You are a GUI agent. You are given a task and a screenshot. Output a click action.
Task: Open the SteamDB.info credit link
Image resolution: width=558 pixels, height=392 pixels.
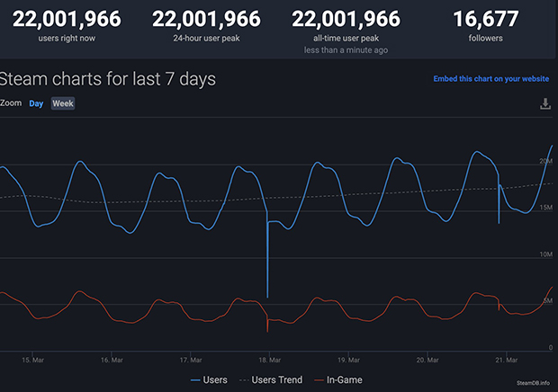[x=533, y=383]
